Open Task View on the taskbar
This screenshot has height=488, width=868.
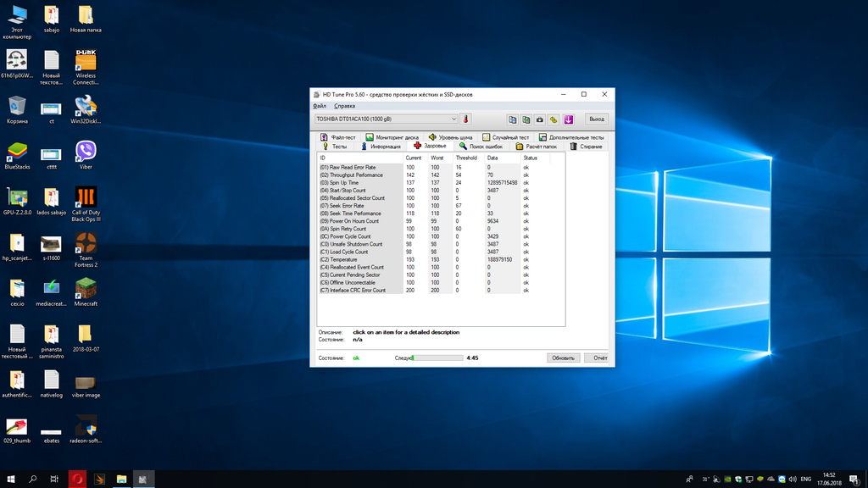pos(54,480)
